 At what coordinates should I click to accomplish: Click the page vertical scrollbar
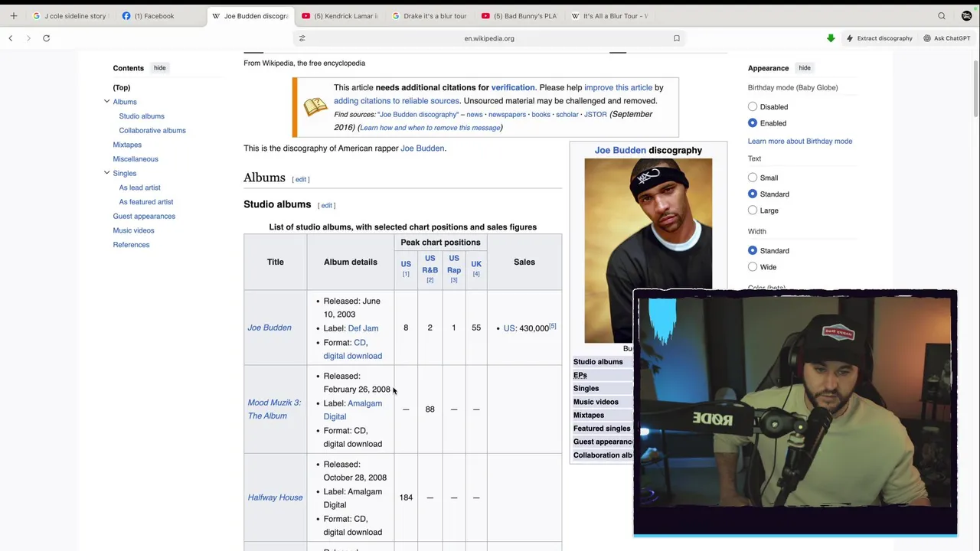[x=975, y=88]
